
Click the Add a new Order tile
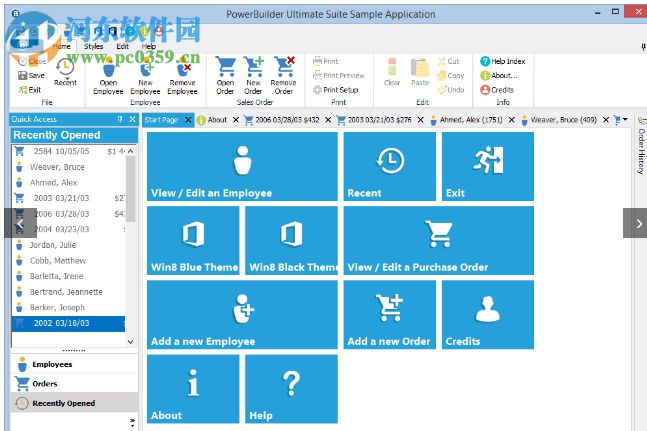(x=390, y=315)
